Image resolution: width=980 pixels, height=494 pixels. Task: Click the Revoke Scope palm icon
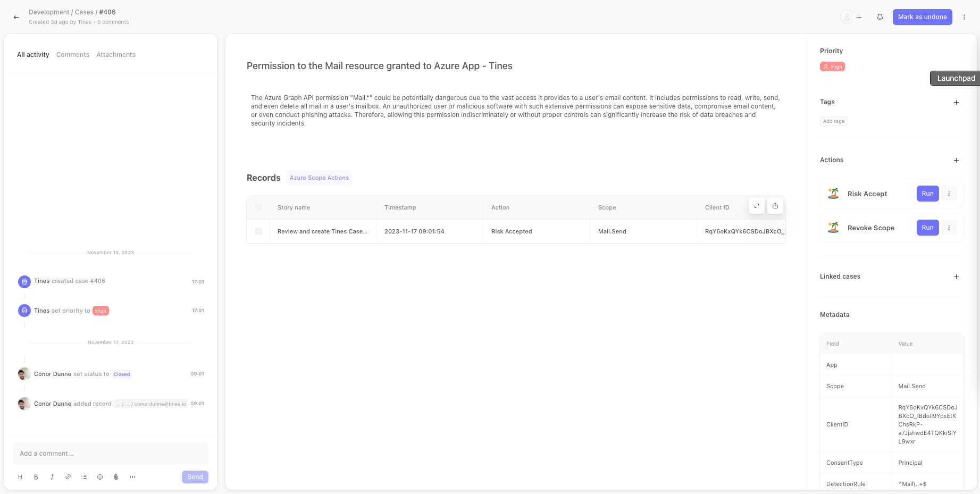point(833,228)
